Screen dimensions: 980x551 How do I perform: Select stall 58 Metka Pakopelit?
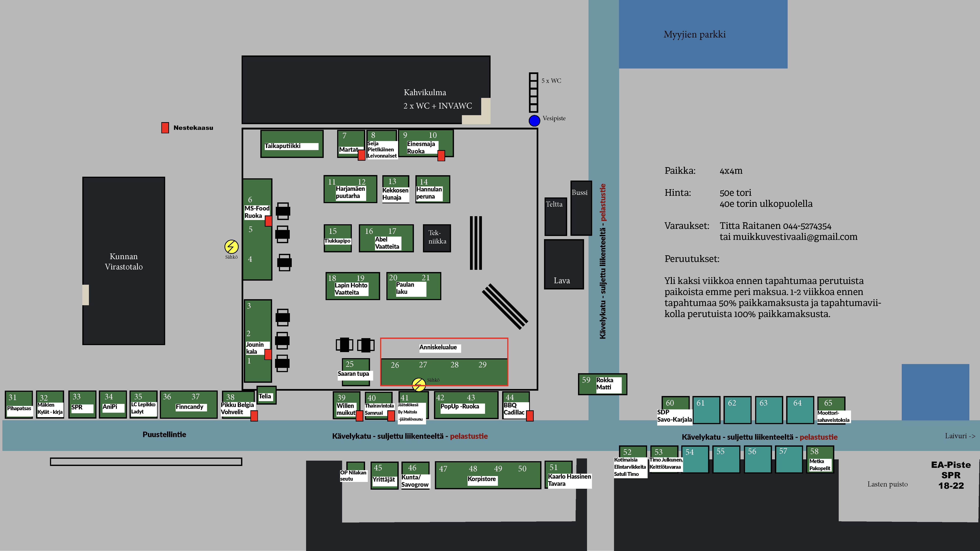click(x=820, y=459)
